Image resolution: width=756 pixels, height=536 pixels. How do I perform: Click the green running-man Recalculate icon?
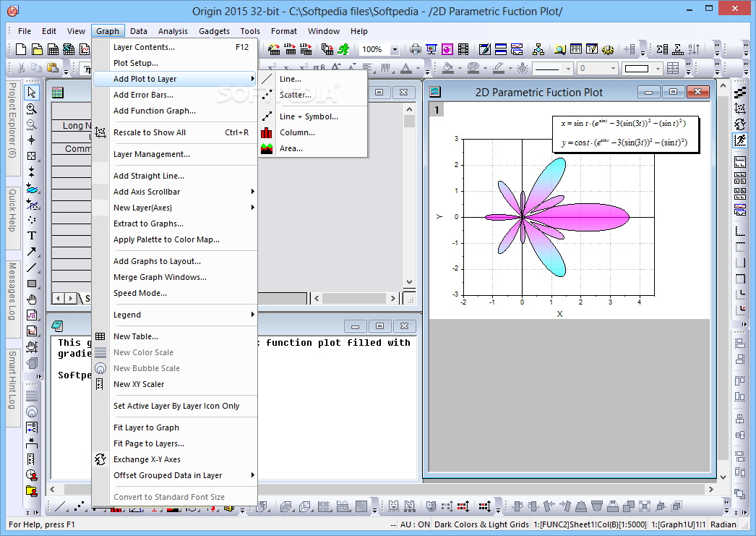tap(343, 48)
